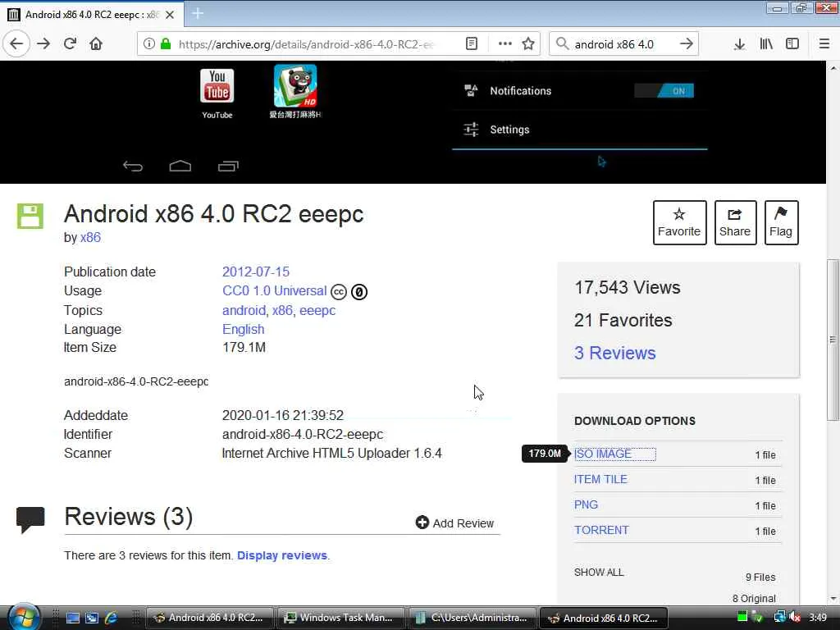This screenshot has height=630, width=840.
Task: Click the search box with android x86 4.0
Action: [x=622, y=44]
